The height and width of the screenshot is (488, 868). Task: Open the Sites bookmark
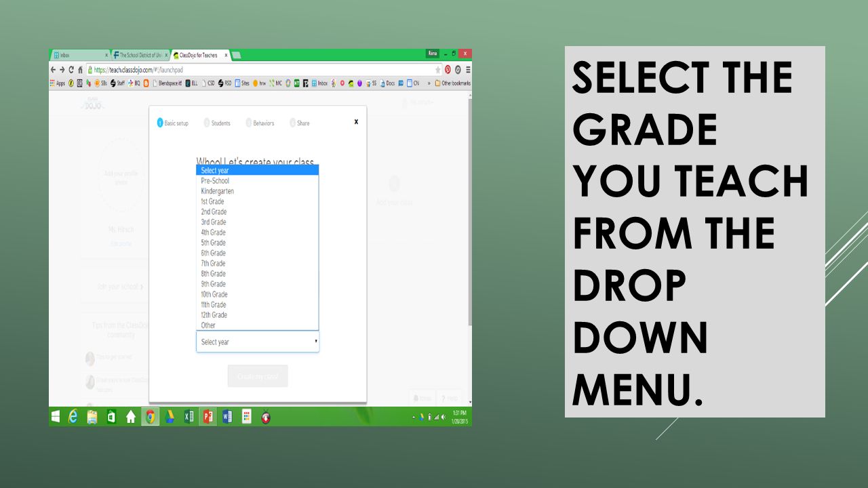[242, 83]
